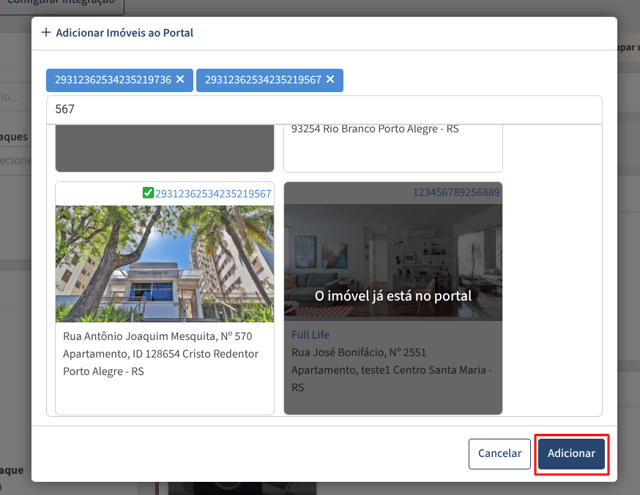The width and height of the screenshot is (640, 495).
Task: Open the Full Life property link
Action: [310, 335]
